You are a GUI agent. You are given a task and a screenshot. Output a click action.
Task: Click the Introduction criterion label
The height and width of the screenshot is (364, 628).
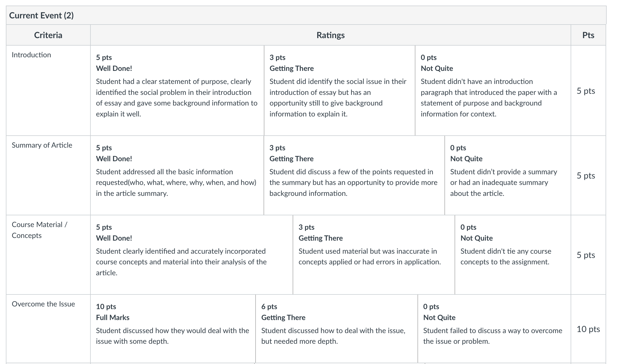pos(31,55)
